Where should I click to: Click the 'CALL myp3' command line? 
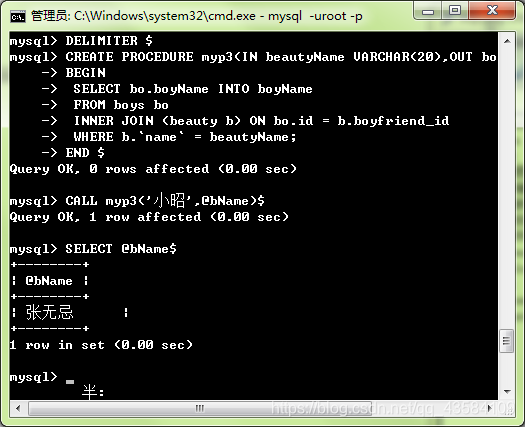(137, 201)
